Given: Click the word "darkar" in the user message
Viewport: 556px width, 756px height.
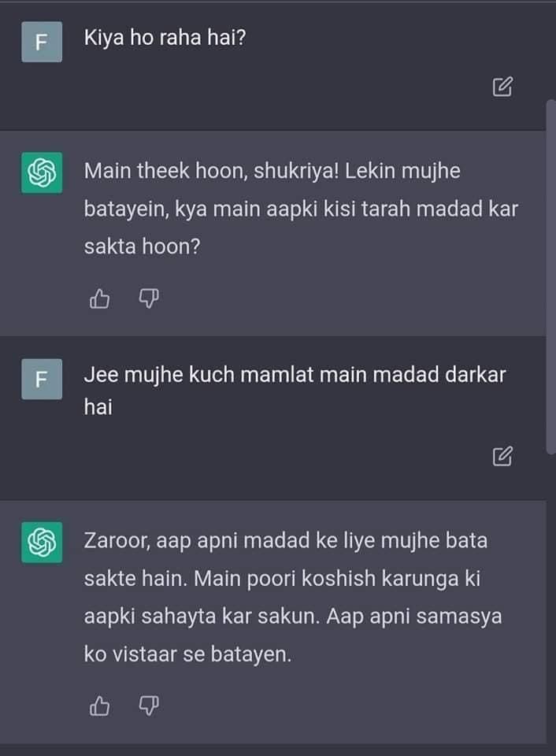Looking at the screenshot, I should [475, 375].
